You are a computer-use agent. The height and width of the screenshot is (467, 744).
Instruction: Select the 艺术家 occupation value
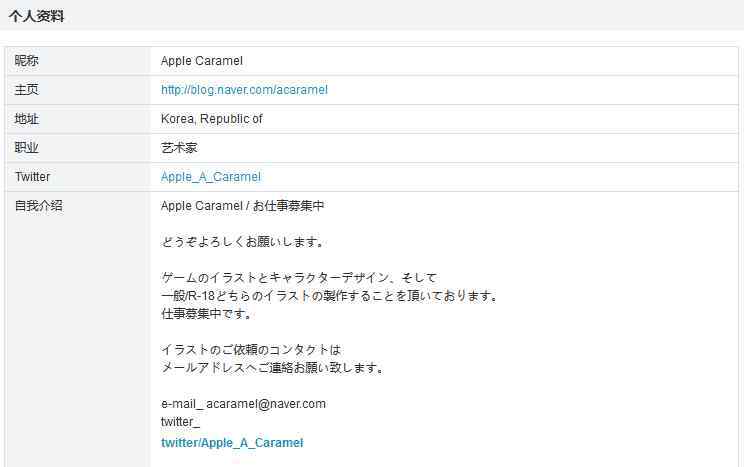pos(179,148)
